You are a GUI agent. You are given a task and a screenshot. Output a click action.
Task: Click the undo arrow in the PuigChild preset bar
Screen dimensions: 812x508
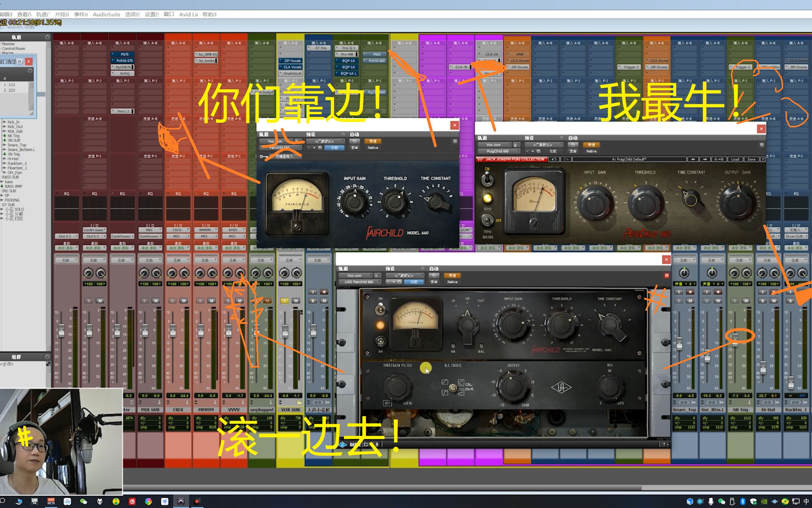554,159
